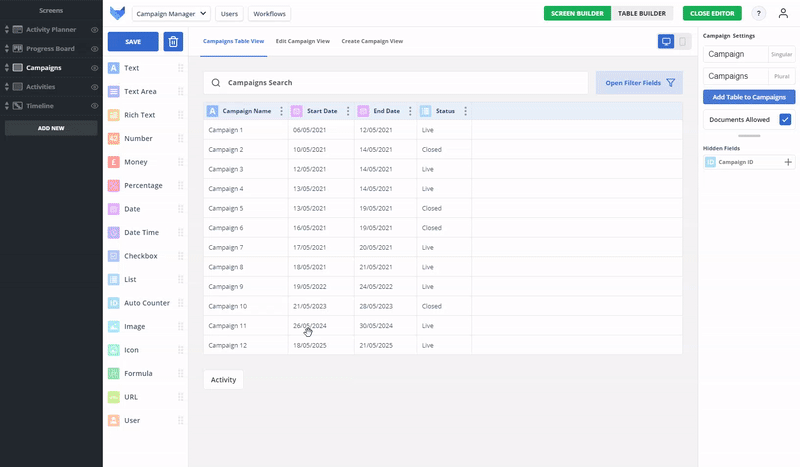Select the Rich Text field icon

(114, 115)
